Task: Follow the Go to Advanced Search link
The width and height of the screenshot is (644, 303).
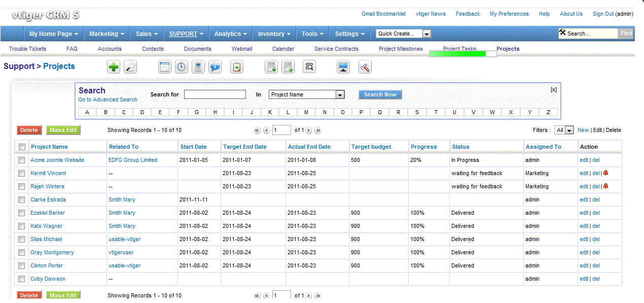Action: click(x=108, y=100)
